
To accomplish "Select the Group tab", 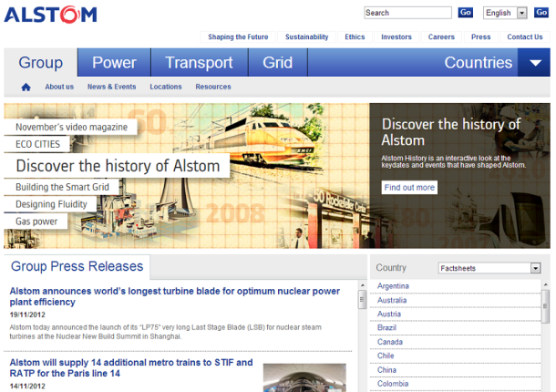I will pyautogui.click(x=41, y=63).
